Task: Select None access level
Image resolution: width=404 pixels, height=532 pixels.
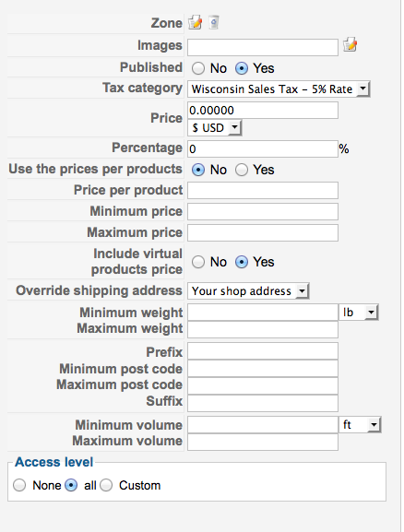Action: pos(19,485)
